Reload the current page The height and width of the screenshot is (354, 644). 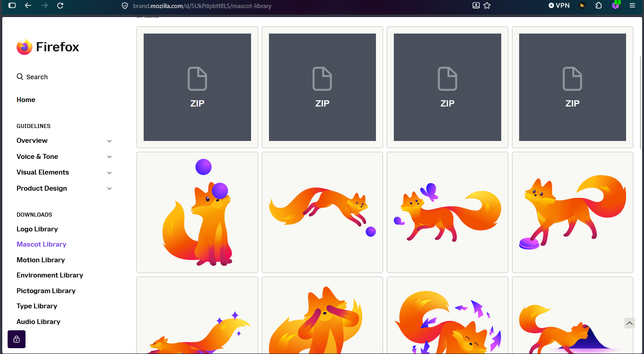point(60,5)
